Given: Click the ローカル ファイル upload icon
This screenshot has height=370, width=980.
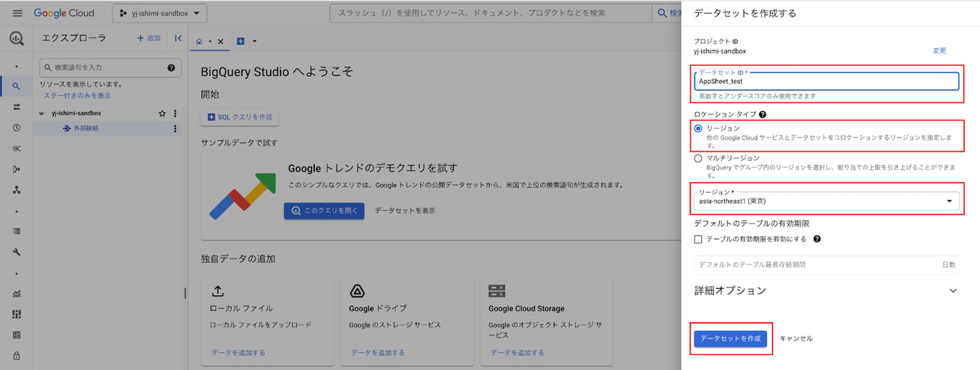Looking at the screenshot, I should [217, 291].
